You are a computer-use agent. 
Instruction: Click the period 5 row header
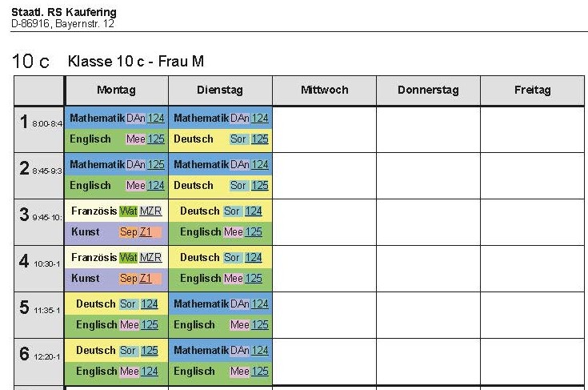click(39, 315)
